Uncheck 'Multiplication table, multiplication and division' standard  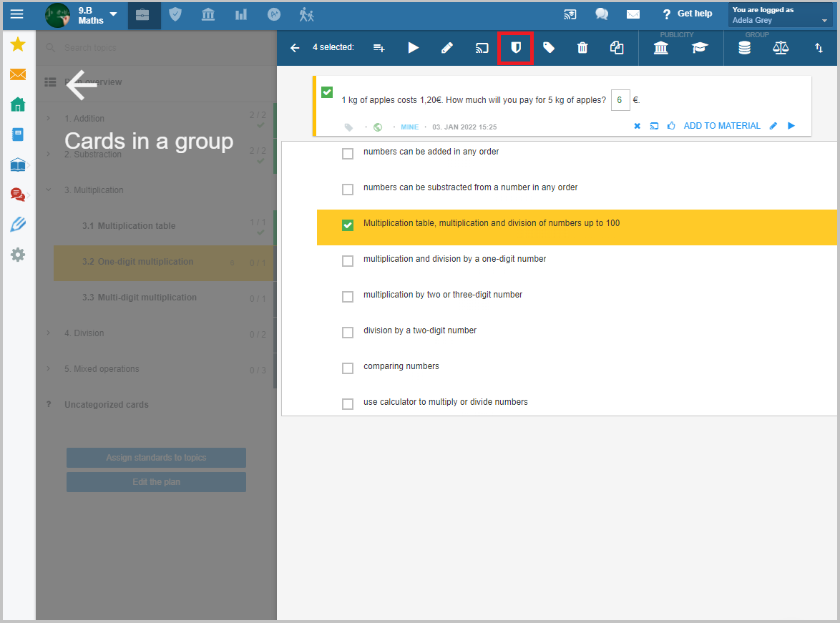(348, 225)
